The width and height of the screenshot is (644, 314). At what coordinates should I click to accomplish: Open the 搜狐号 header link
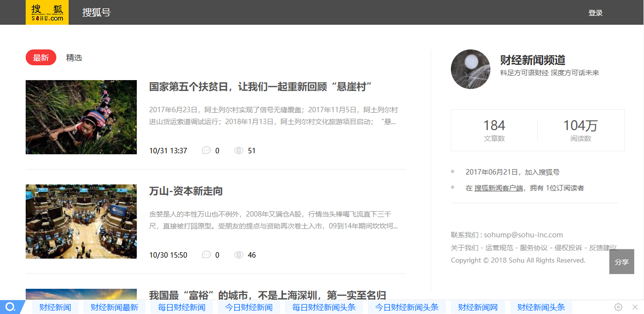pos(96,12)
